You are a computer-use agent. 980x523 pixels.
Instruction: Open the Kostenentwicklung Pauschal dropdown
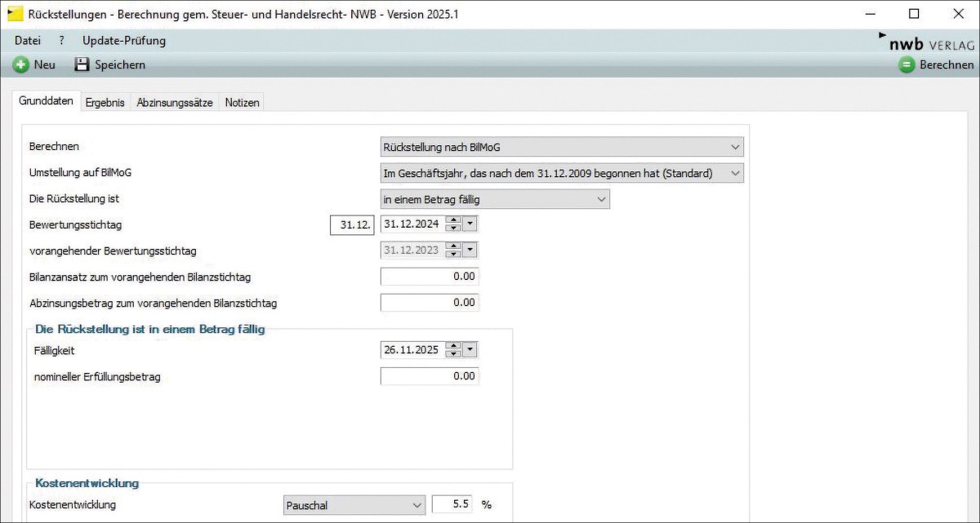(x=416, y=505)
